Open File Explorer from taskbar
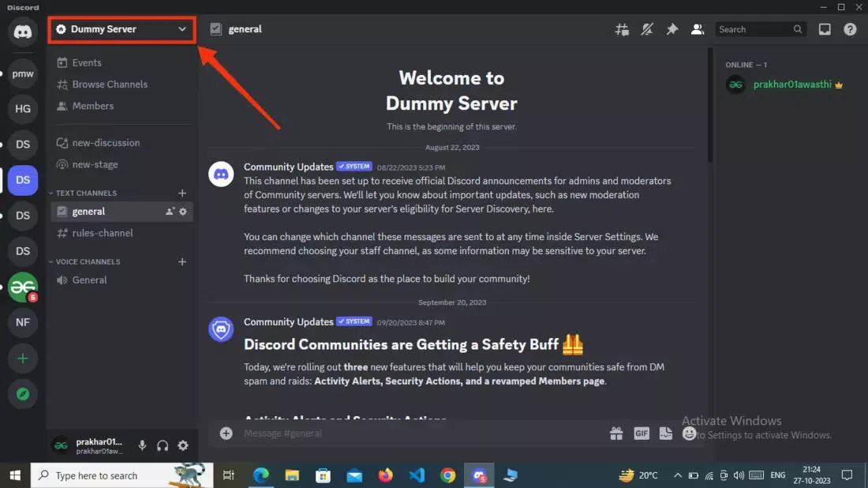The height and width of the screenshot is (488, 868). click(292, 475)
